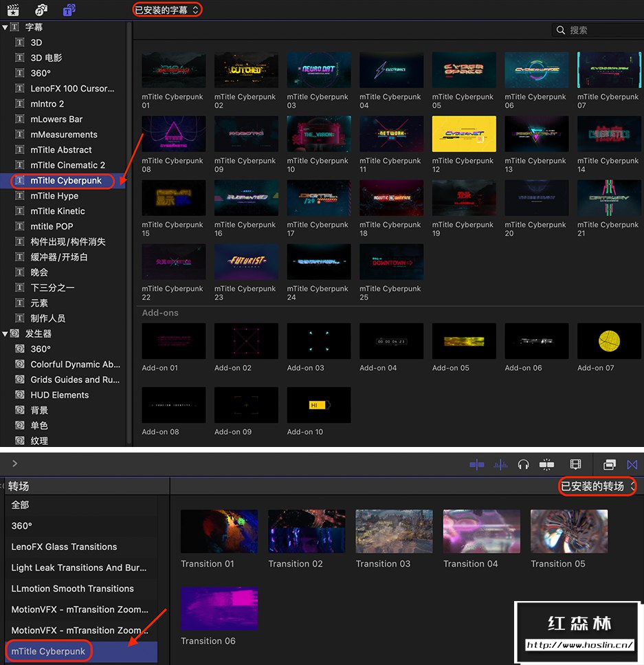Viewport: 644px width, 665px height.
Task: Select the LenoFX 100 Cursor category
Action: point(72,89)
